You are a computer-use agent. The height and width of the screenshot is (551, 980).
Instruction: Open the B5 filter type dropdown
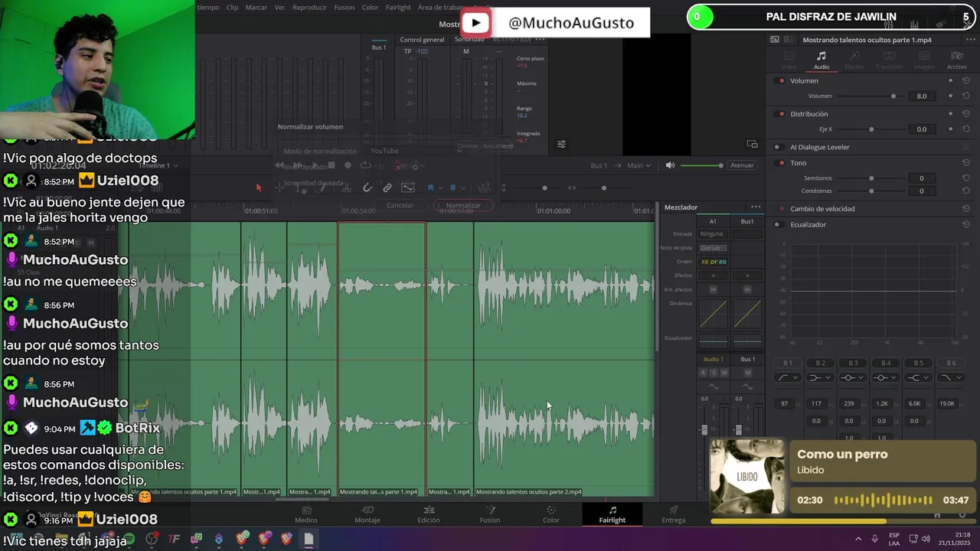pyautogui.click(x=918, y=377)
